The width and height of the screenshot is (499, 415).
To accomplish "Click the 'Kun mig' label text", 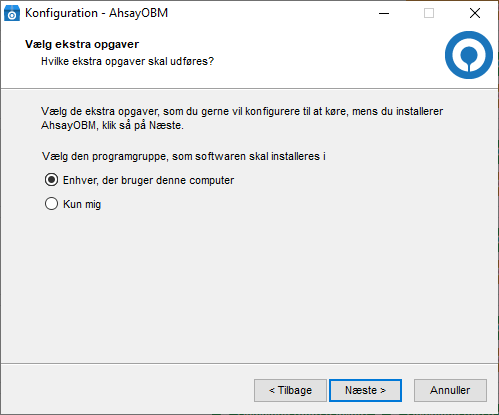I will click(82, 204).
